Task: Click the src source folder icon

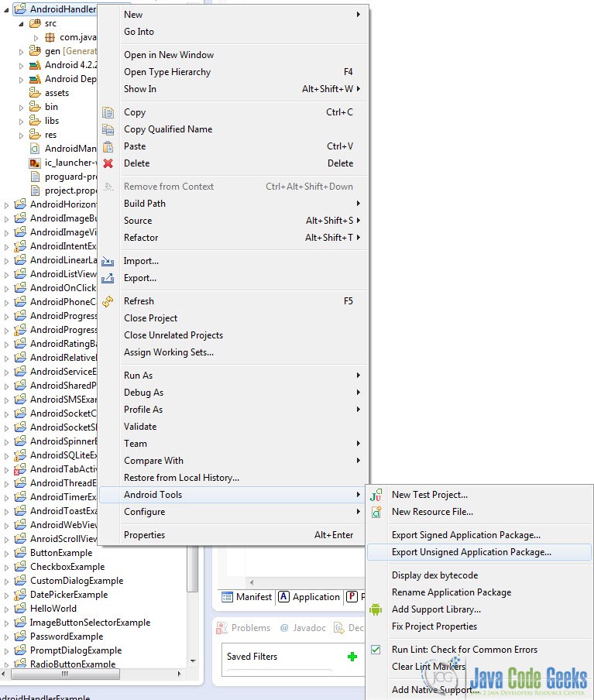Action: 36,23
